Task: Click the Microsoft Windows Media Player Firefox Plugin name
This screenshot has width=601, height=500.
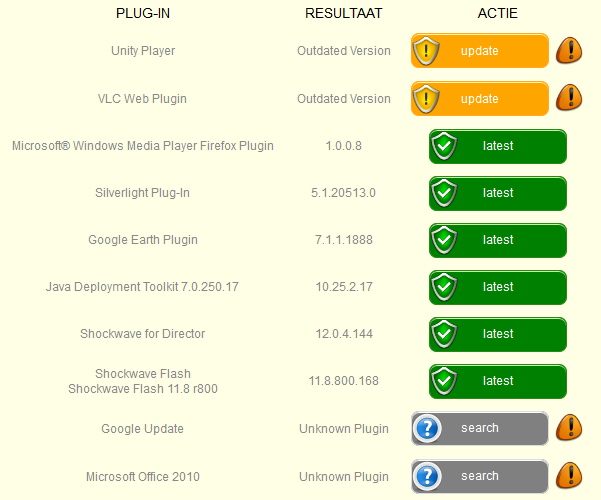Action: pos(143,146)
